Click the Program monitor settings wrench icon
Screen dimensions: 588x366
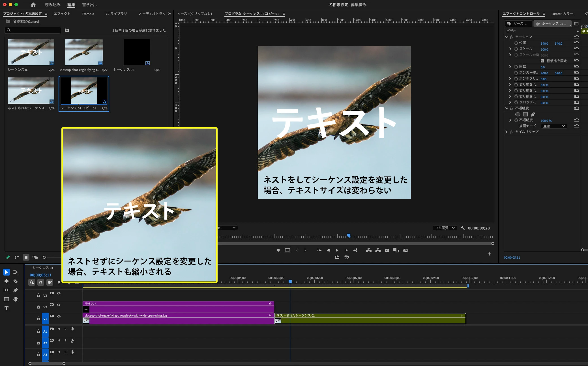[463, 228]
